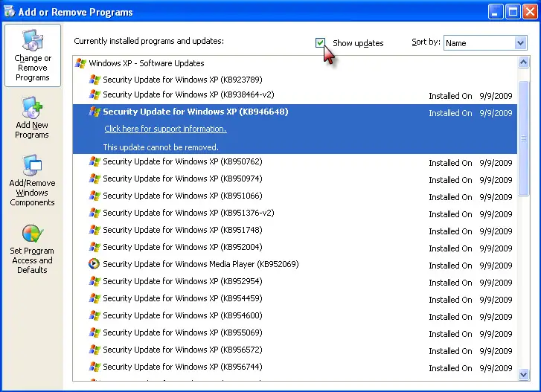This screenshot has width=541, height=392.
Task: Click the icon beside update KB951748
Action: (x=95, y=230)
